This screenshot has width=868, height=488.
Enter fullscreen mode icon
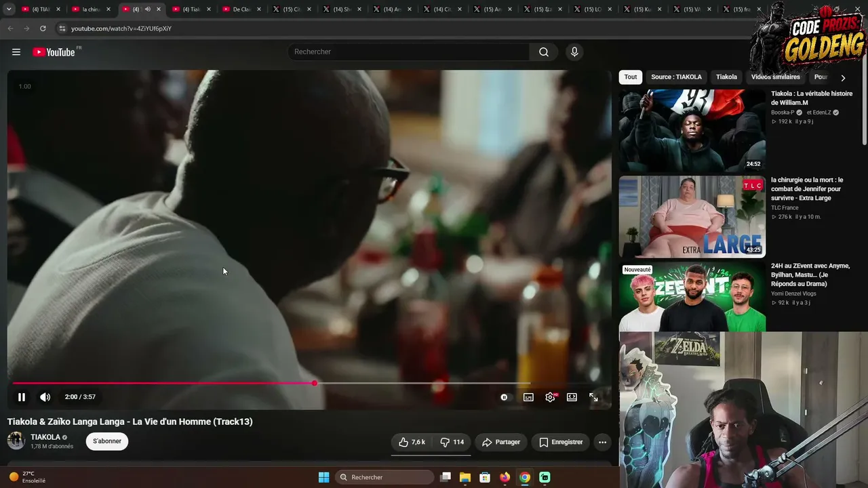coord(593,397)
